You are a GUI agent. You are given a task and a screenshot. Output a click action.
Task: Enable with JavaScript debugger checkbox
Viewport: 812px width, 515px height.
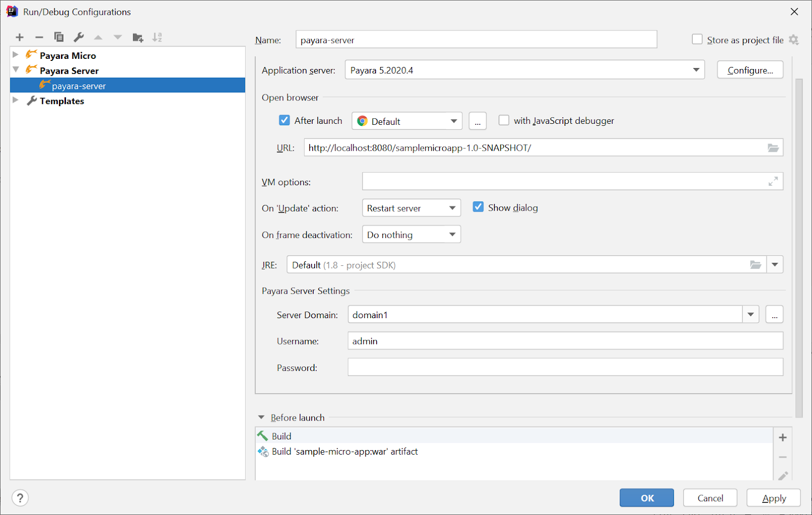(x=504, y=120)
